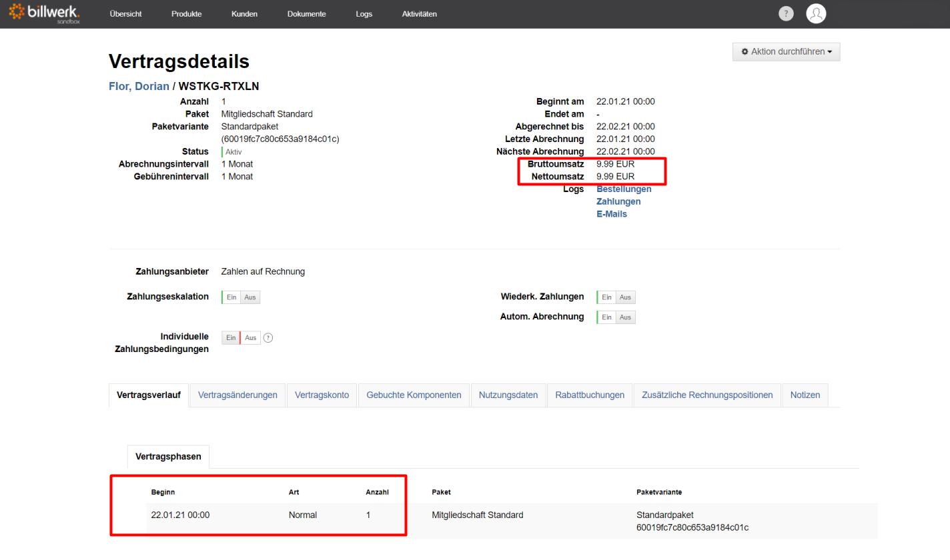This screenshot has height=560, width=950.
Task: Click the Abrechnungsintervall value 1 Monat
Action: (237, 164)
